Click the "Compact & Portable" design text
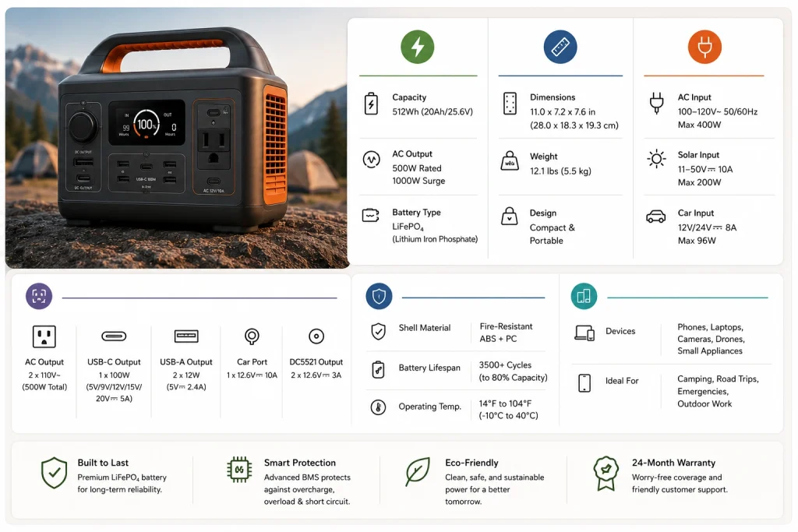The width and height of the screenshot is (798, 532). [x=553, y=234]
